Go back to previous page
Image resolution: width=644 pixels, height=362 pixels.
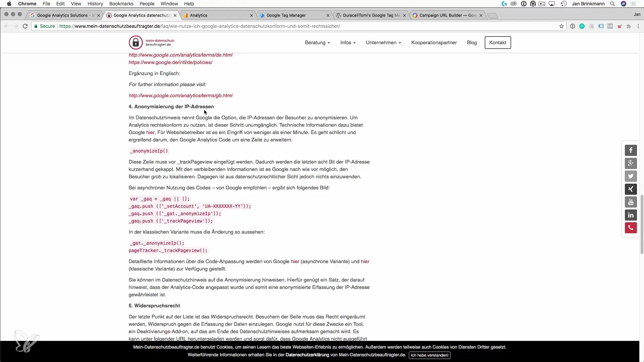(6, 26)
